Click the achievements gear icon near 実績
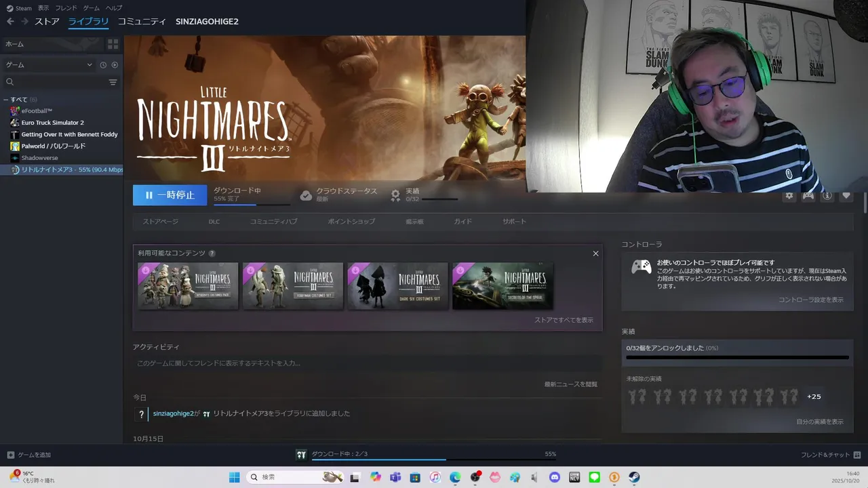868x488 pixels. tap(395, 195)
